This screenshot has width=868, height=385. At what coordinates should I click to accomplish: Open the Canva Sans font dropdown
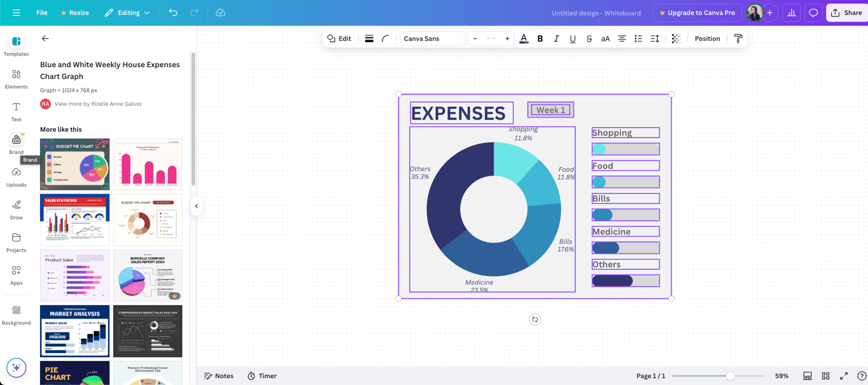click(x=432, y=39)
